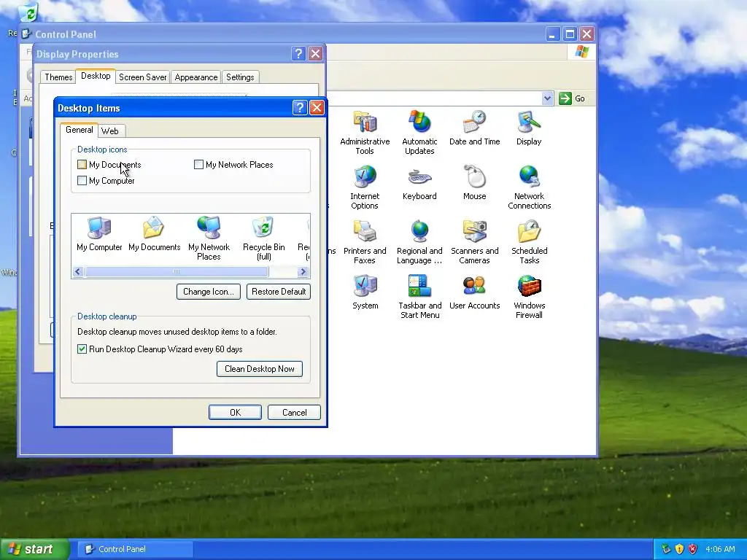Select Recycle Bin (full) icon in list
Image resolution: width=747 pixels, height=560 pixels.
(x=263, y=238)
